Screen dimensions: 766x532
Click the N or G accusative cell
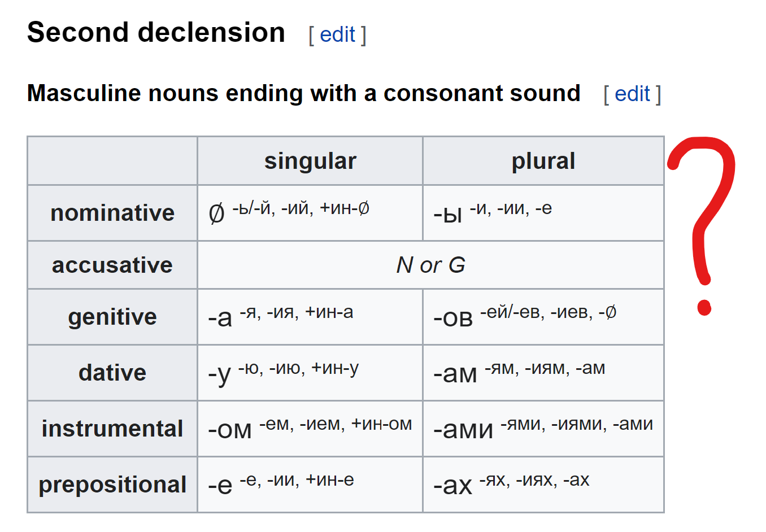pyautogui.click(x=430, y=265)
